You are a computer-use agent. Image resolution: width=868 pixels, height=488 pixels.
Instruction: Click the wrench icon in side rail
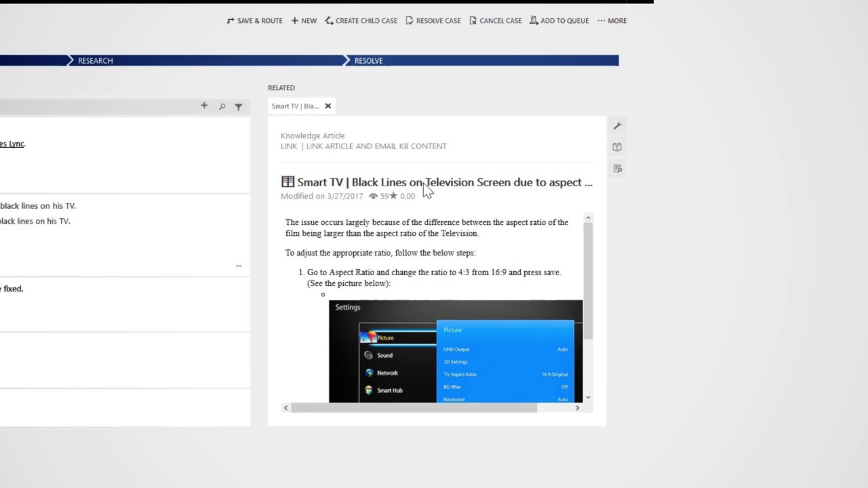pos(617,125)
